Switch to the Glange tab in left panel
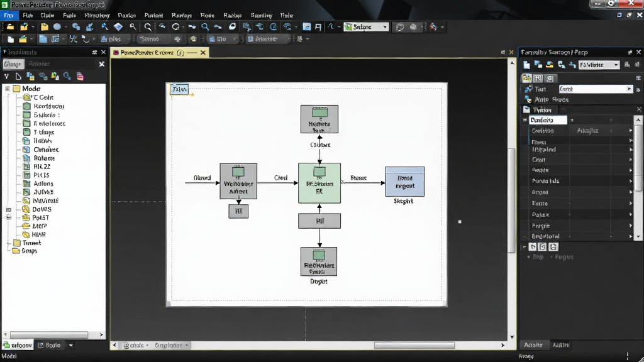 (x=13, y=64)
